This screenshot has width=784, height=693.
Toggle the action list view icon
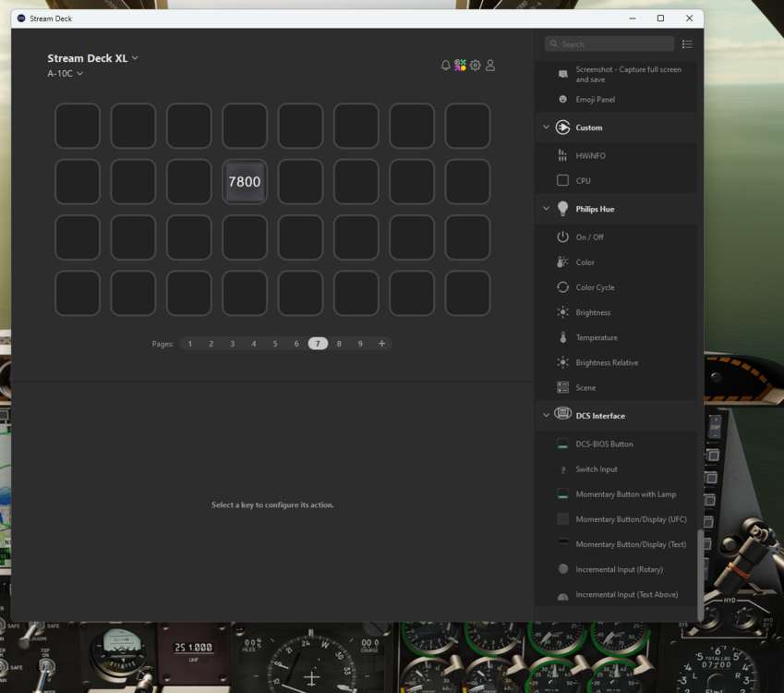[687, 44]
